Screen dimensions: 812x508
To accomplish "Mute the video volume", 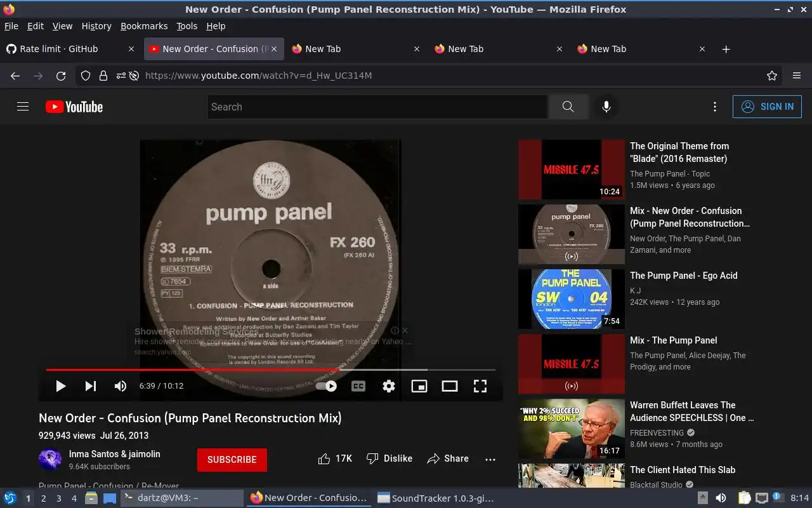I will [121, 386].
